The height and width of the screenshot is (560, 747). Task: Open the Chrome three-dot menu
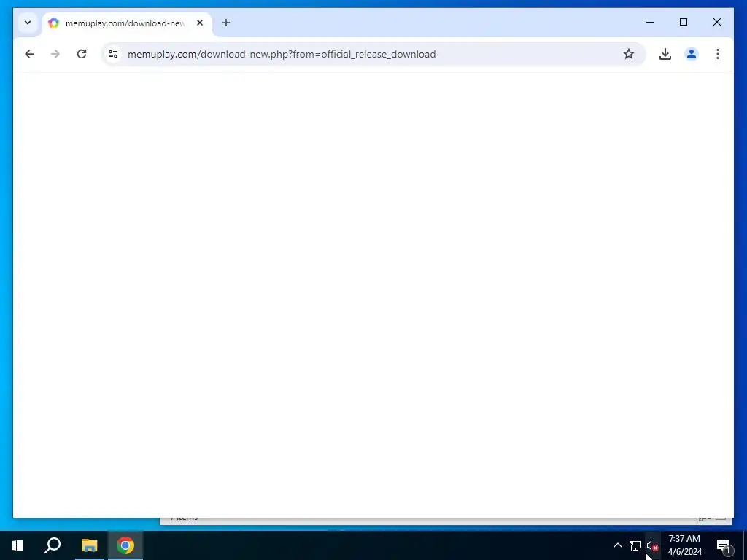point(718,54)
